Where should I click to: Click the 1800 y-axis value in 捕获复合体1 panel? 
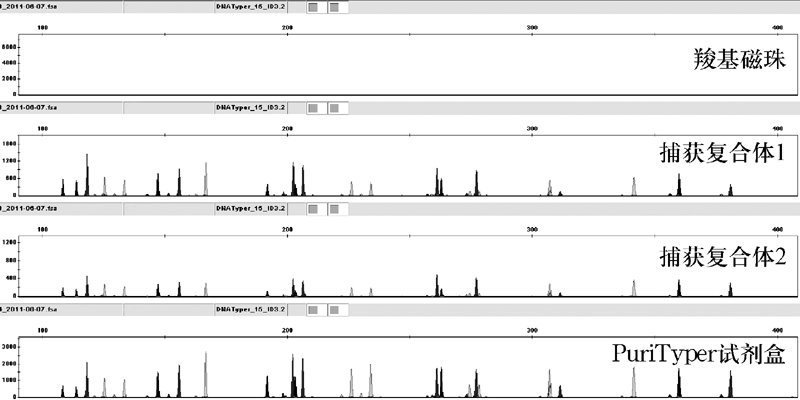(x=10, y=144)
